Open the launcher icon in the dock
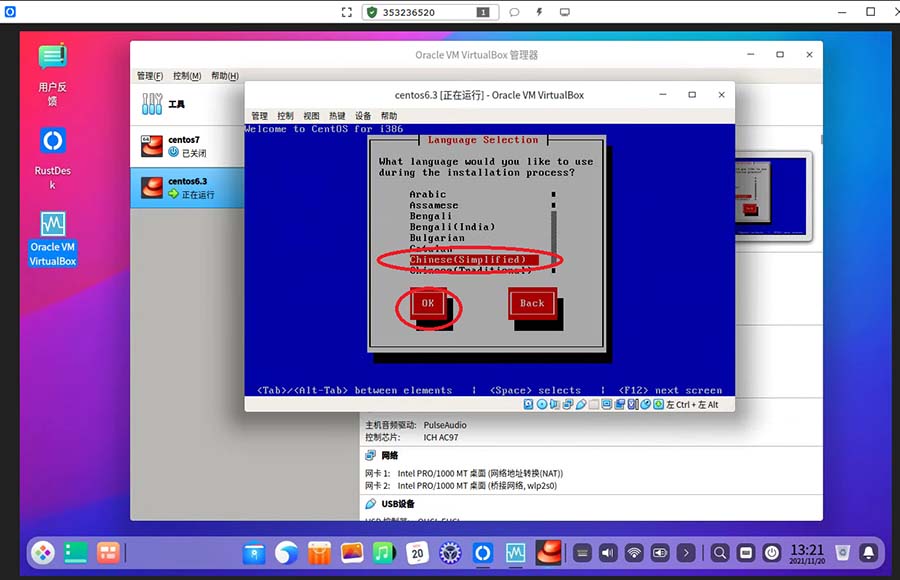This screenshot has height=580, width=900. coord(43,553)
